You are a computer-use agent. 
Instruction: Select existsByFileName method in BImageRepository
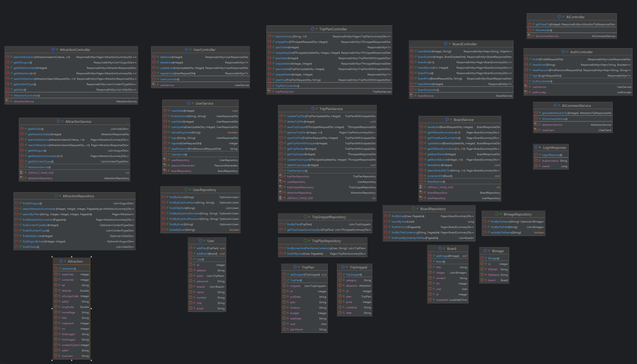(514, 233)
